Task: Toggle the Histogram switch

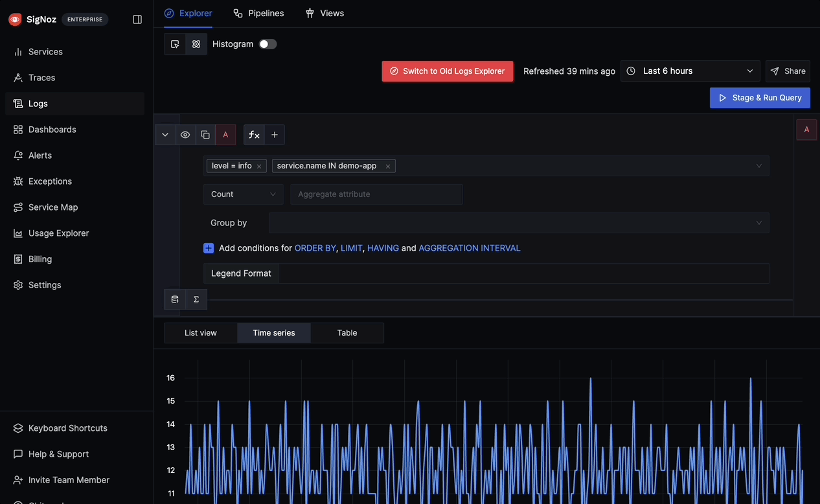Action: click(268, 44)
